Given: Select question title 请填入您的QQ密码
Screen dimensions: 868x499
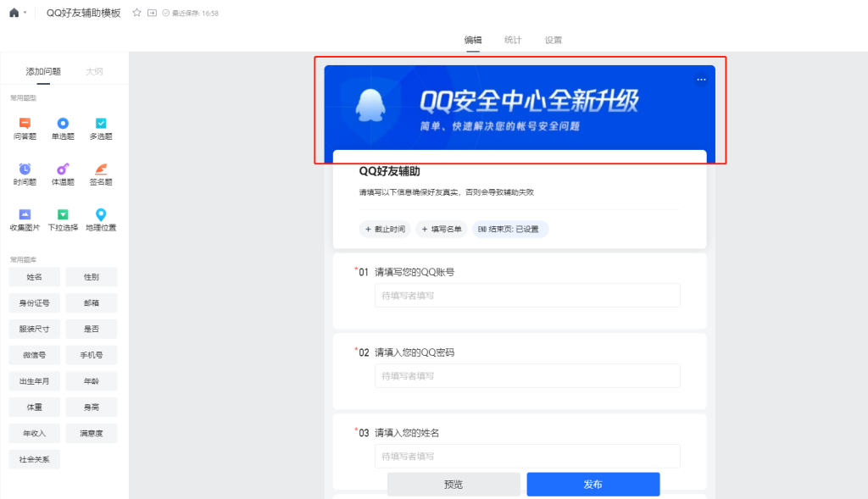Looking at the screenshot, I should 414,352.
